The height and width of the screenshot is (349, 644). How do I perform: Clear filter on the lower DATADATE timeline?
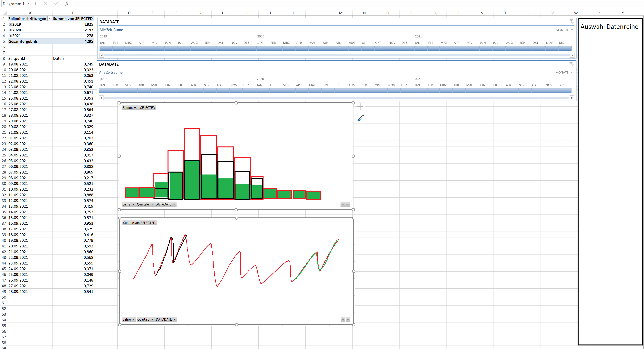571,64
